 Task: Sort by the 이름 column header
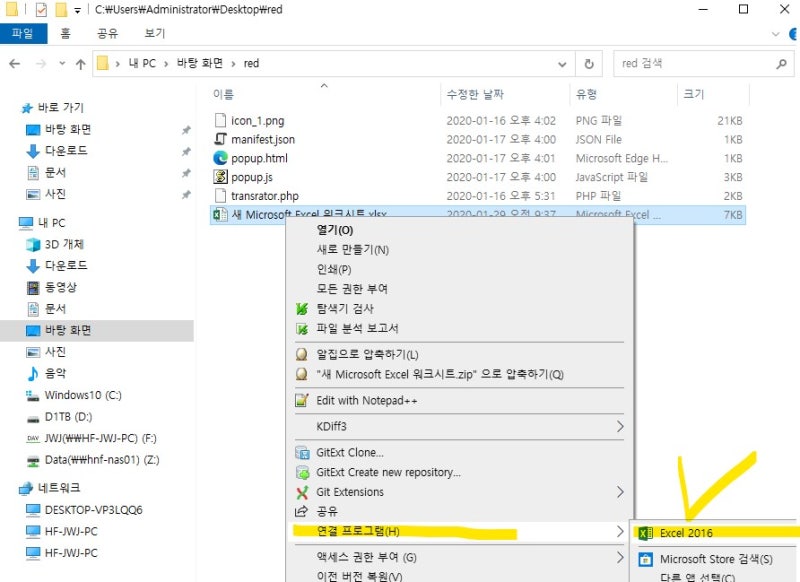pos(223,94)
